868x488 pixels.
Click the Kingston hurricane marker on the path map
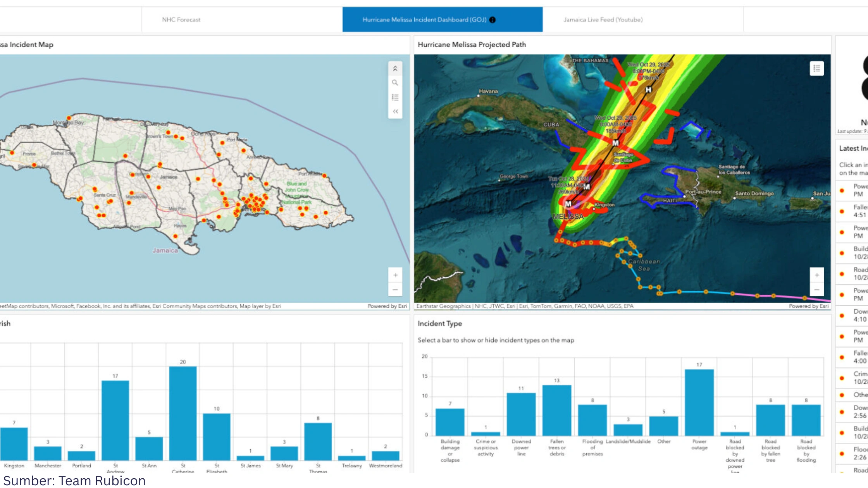pos(568,204)
